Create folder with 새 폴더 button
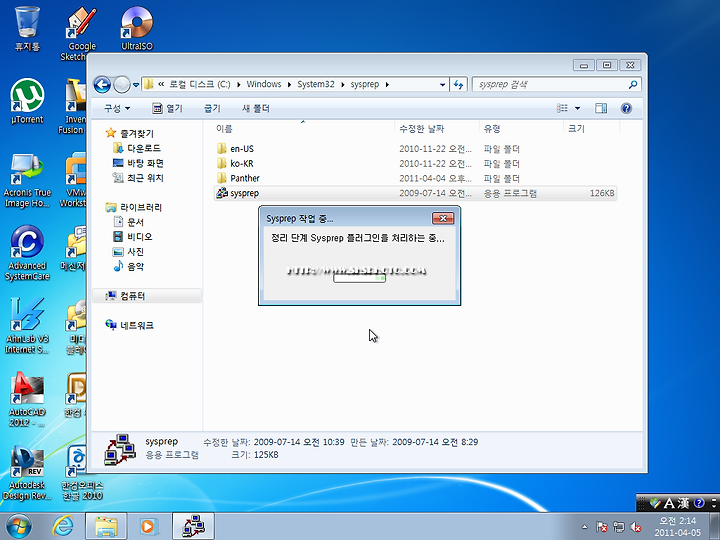This screenshot has height=540, width=720. coord(255,108)
